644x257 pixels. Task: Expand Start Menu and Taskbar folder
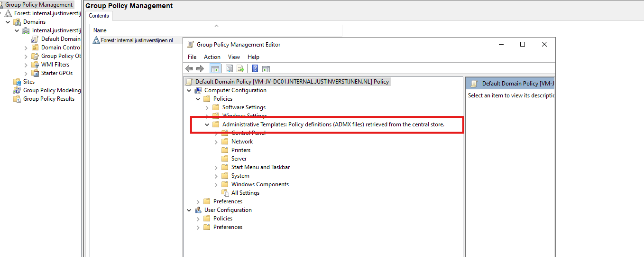click(x=216, y=167)
